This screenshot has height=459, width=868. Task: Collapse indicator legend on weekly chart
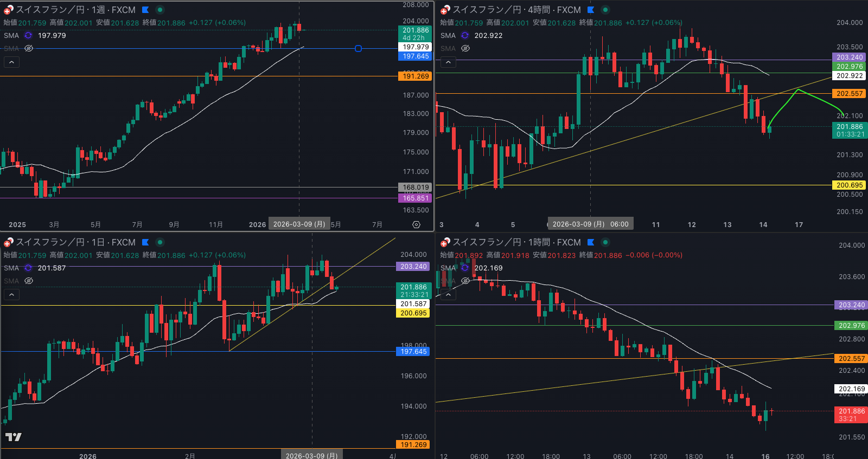11,62
